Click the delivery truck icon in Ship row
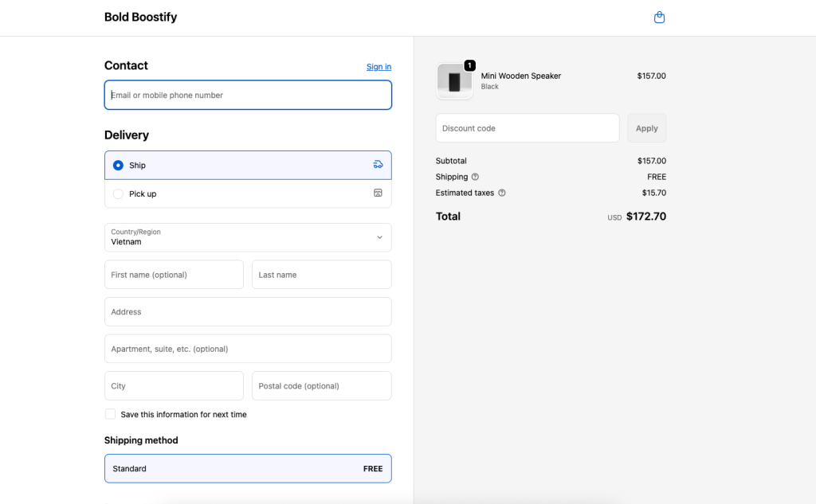 378,165
